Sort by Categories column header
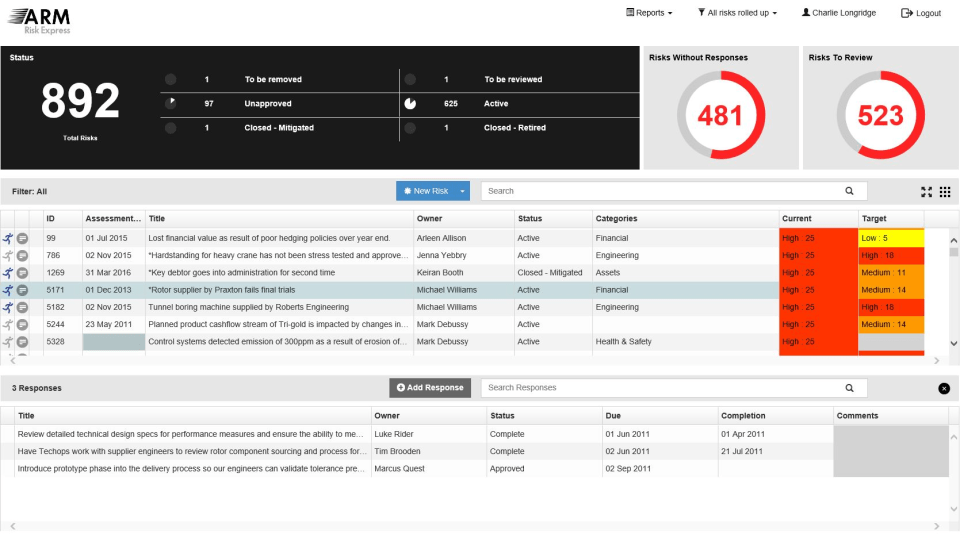 686,219
